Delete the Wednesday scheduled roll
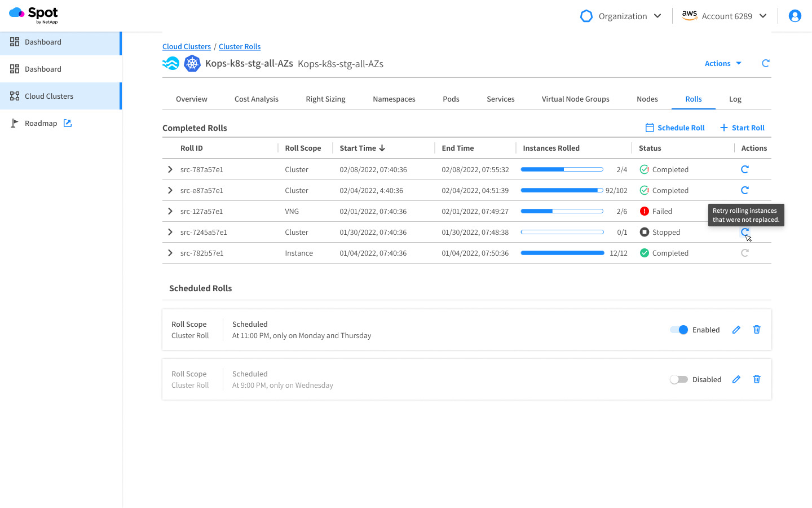 tap(757, 379)
